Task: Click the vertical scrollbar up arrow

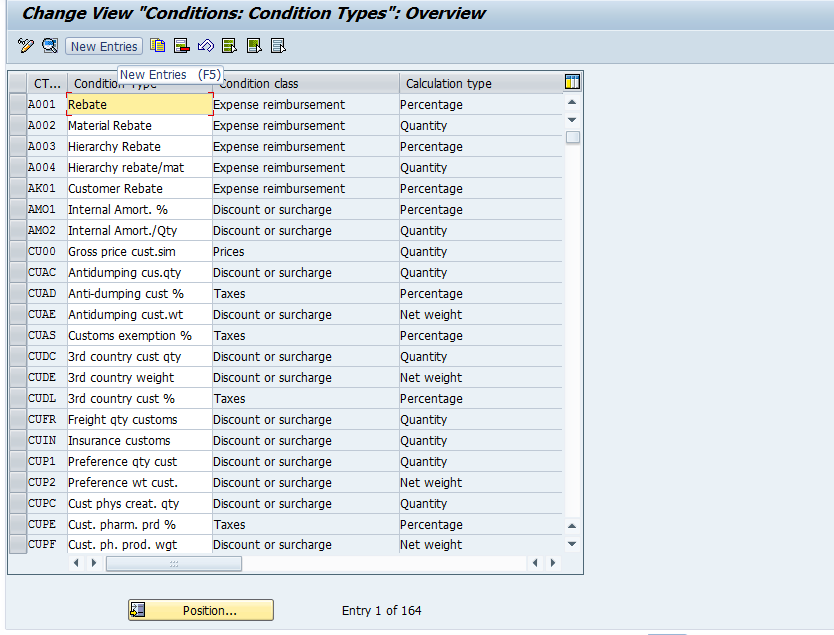Action: click(x=572, y=102)
